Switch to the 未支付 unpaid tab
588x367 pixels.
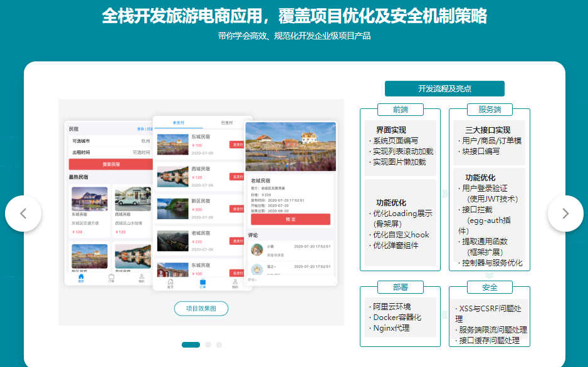point(177,122)
